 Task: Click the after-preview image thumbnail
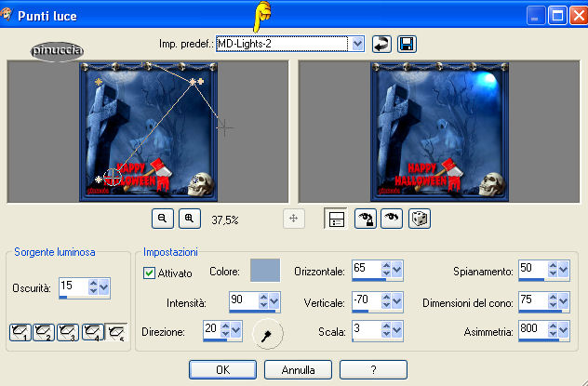pos(439,132)
